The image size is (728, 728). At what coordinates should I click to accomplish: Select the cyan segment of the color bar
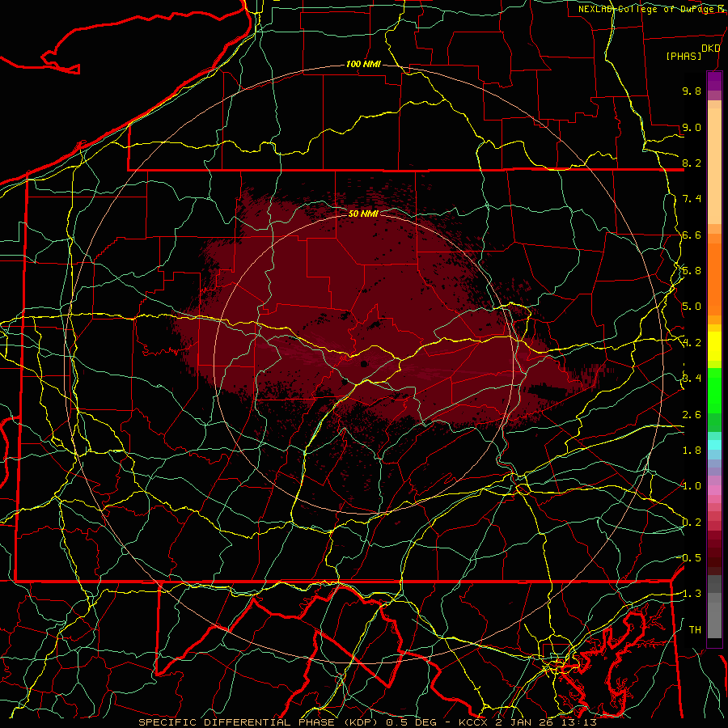(714, 445)
